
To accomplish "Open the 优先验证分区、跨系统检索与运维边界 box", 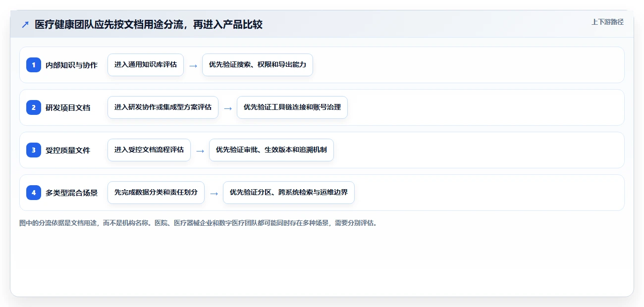I will click(289, 193).
